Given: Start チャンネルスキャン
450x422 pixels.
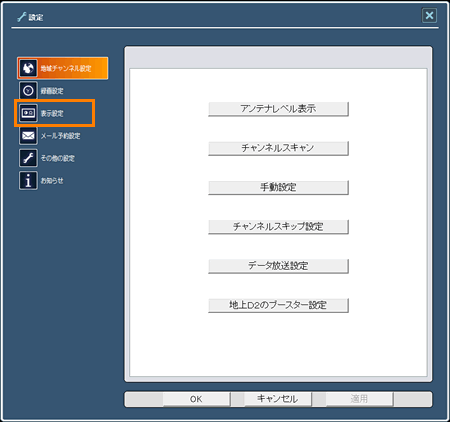Looking at the screenshot, I should [278, 148].
